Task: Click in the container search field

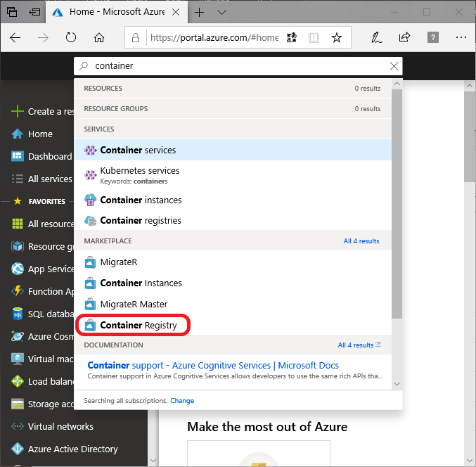Action: click(238, 66)
